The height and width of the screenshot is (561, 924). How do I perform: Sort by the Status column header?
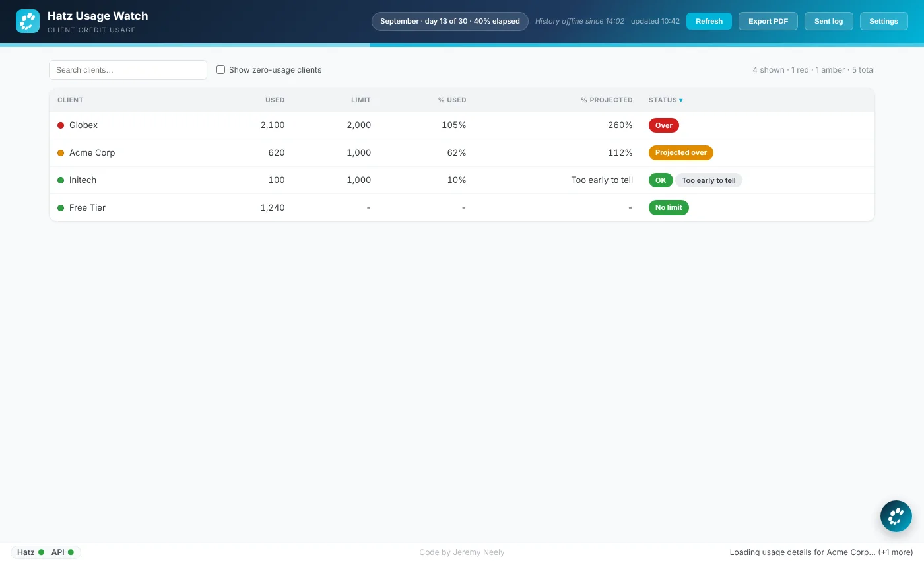point(665,100)
